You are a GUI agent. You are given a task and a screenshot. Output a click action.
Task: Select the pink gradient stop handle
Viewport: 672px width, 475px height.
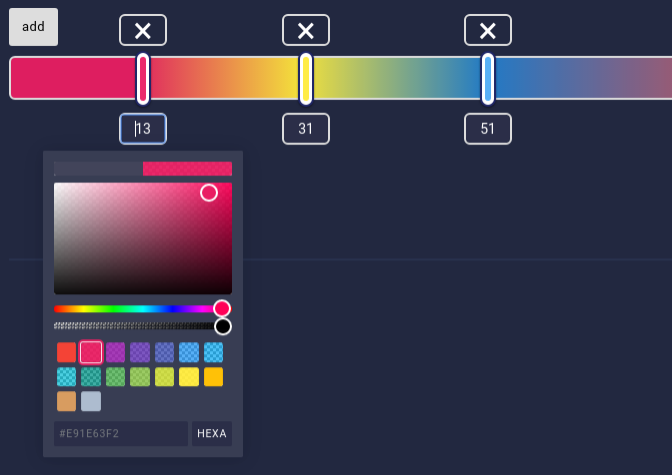[x=143, y=79]
